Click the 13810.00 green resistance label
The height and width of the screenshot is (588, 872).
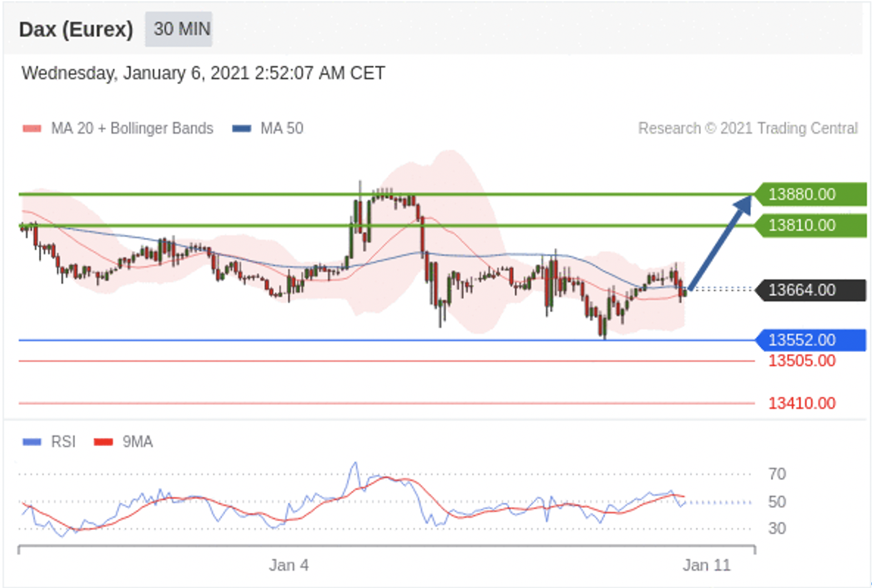tap(811, 225)
